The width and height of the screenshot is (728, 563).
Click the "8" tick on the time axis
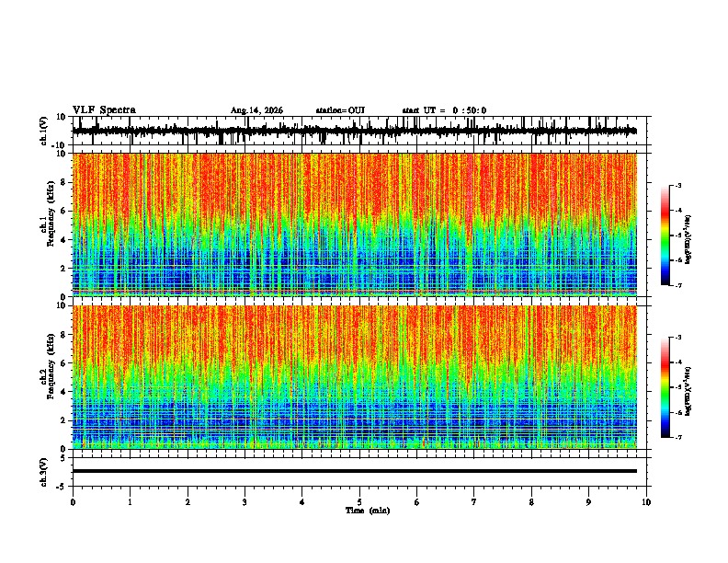[x=531, y=502]
